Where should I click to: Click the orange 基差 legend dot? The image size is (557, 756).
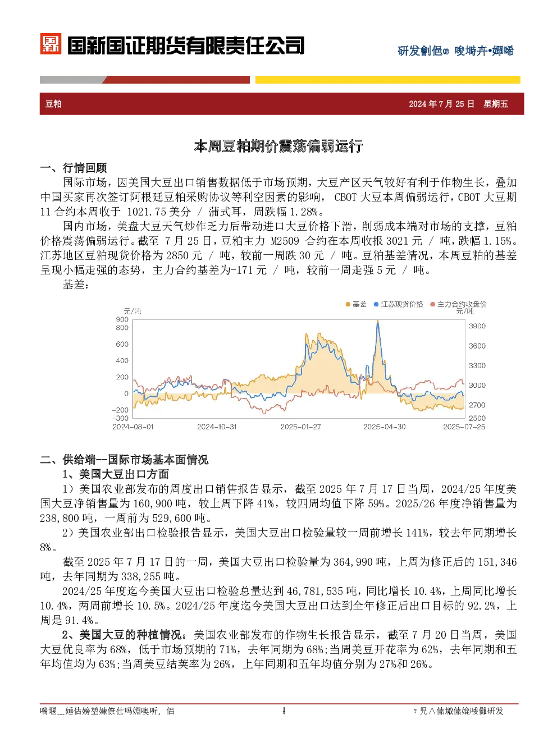pos(348,304)
